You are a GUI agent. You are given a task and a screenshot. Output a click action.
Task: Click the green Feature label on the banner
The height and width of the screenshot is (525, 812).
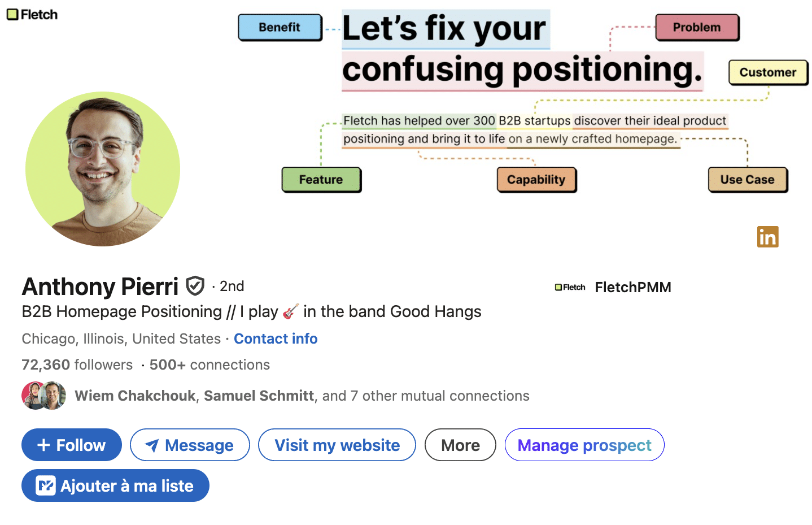(321, 180)
